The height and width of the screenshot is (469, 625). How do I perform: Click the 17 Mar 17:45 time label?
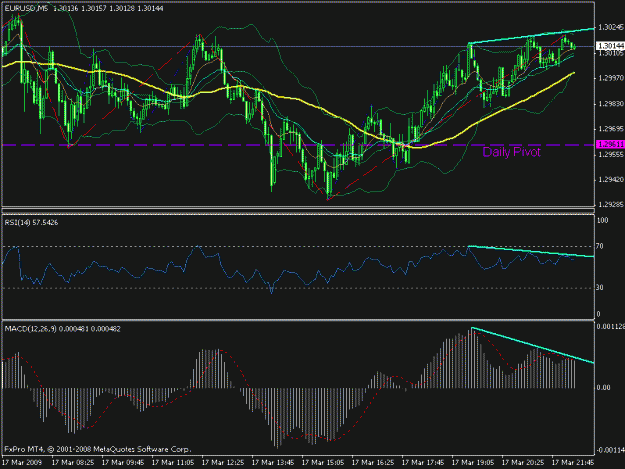tap(423, 463)
